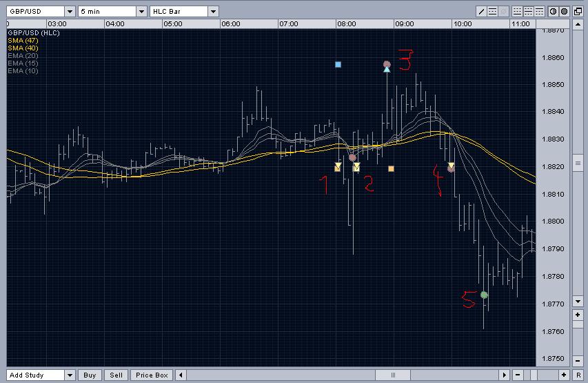Click the R reset zoom button
This screenshot has width=588, height=383.
tap(578, 375)
